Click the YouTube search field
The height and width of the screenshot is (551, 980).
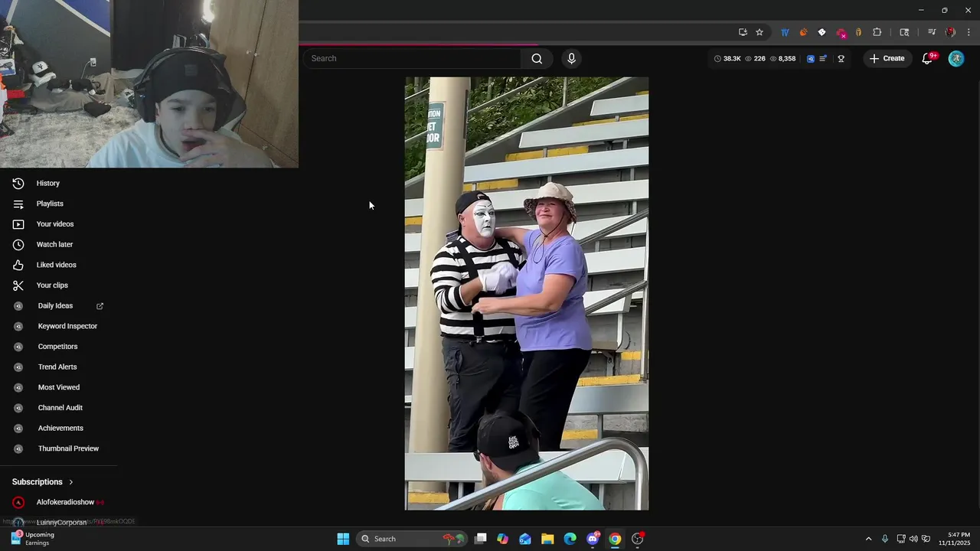coord(413,58)
